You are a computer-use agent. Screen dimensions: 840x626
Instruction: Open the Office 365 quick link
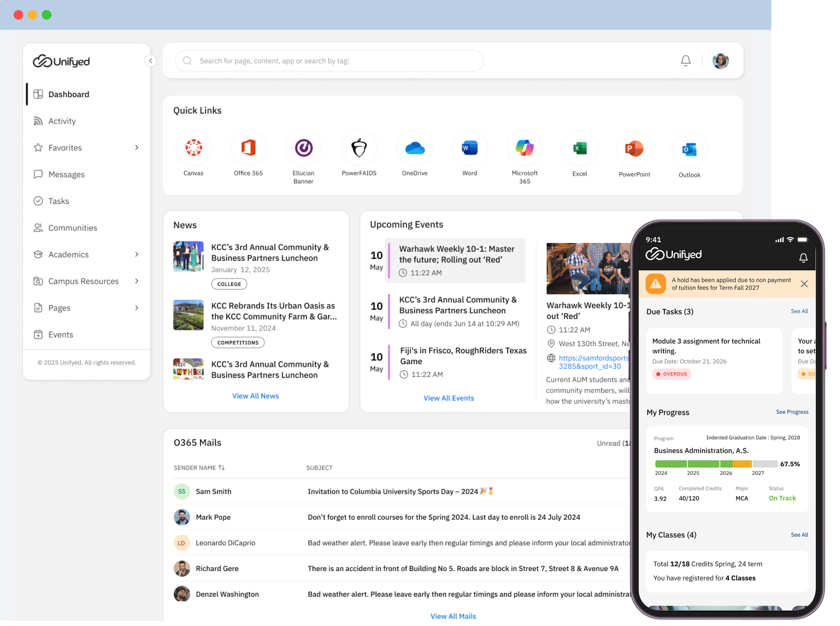[248, 148]
